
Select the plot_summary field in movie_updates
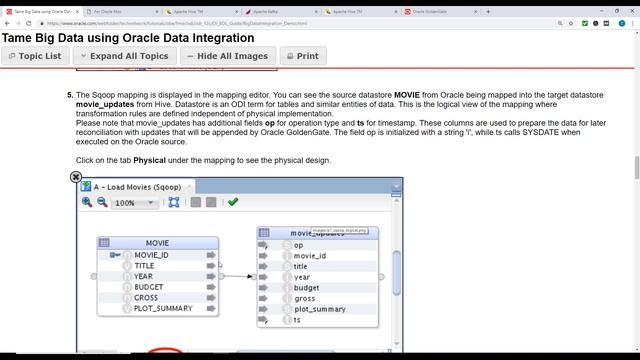tap(320, 309)
